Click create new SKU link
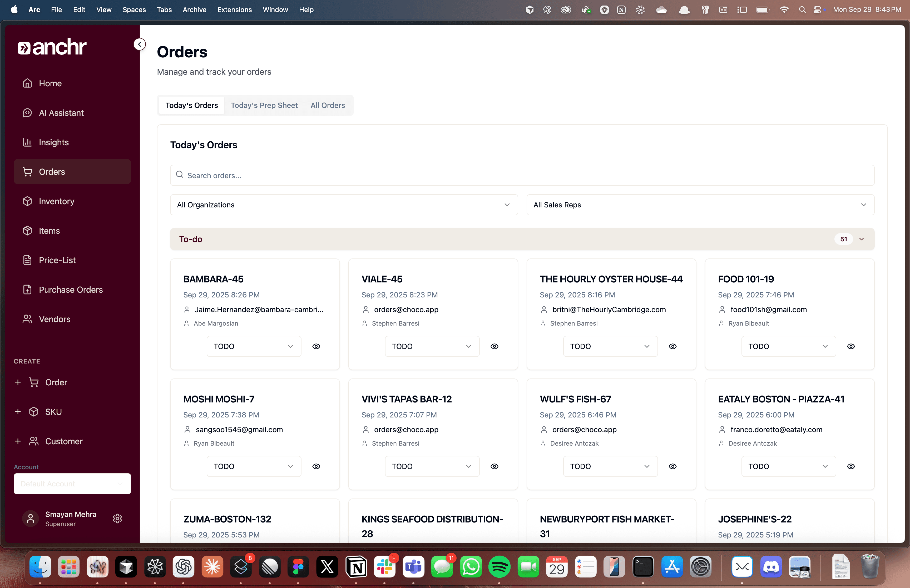The height and width of the screenshot is (588, 910). click(x=53, y=412)
